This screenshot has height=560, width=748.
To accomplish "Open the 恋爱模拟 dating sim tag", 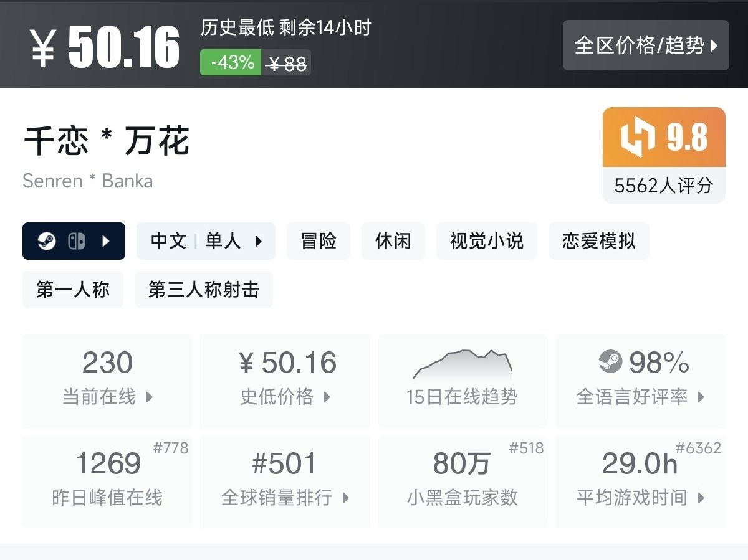I will tap(599, 241).
